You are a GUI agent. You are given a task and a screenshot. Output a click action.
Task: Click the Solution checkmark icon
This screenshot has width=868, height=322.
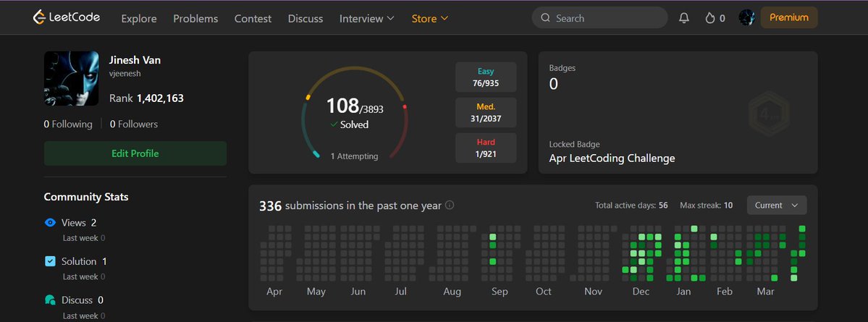coord(50,261)
